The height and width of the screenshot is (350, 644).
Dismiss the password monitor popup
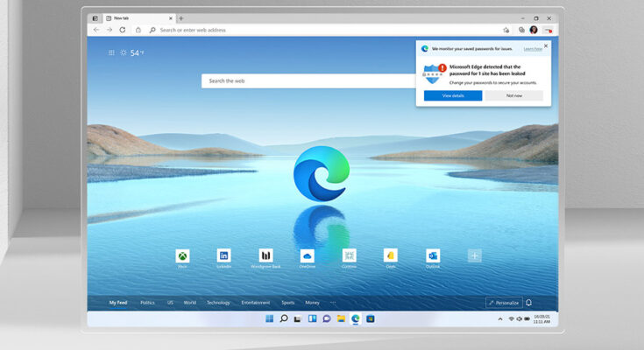coord(546,45)
